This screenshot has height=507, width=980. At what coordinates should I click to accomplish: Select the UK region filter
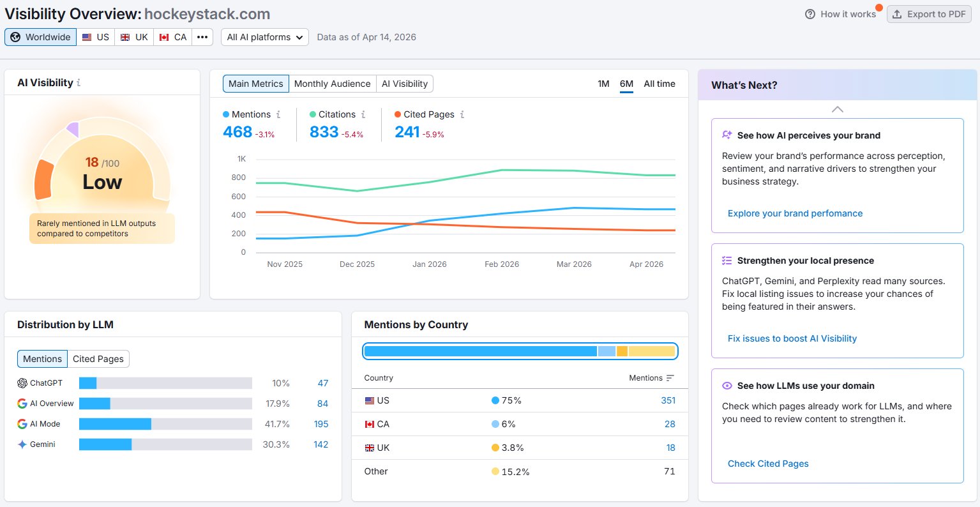point(134,37)
